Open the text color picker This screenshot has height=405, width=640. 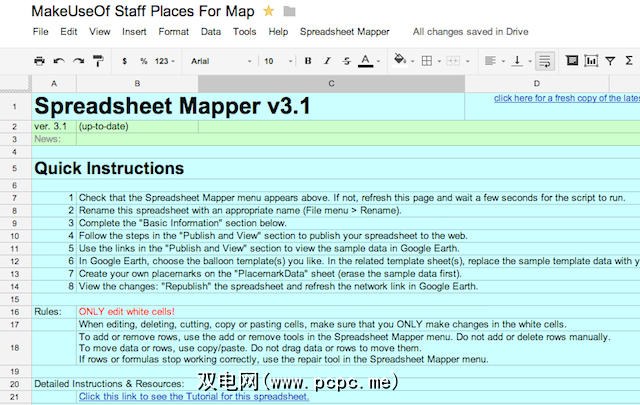pyautogui.click(x=366, y=61)
